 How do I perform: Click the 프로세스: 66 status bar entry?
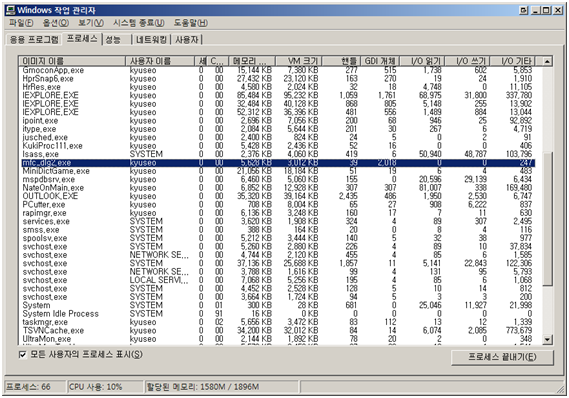point(35,387)
